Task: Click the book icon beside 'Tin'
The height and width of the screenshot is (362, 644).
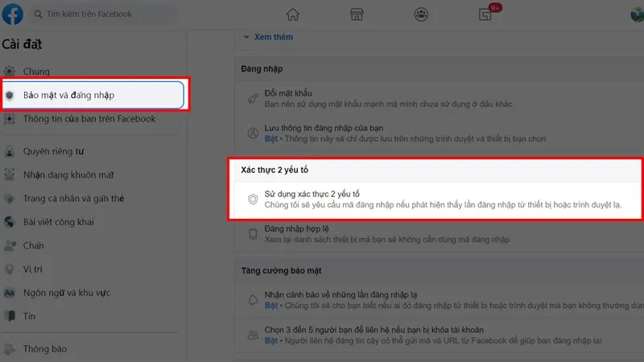Action: pos(10,316)
